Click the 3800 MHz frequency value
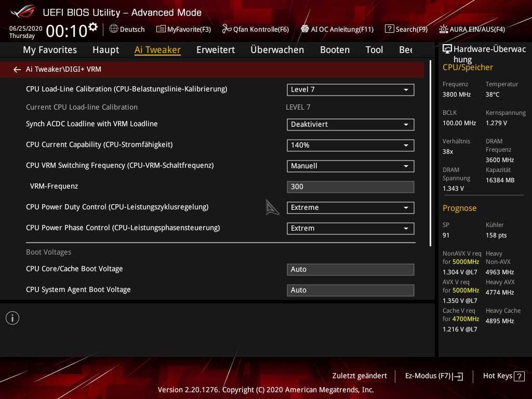Viewport: 532px width, 399px height. (x=456, y=95)
